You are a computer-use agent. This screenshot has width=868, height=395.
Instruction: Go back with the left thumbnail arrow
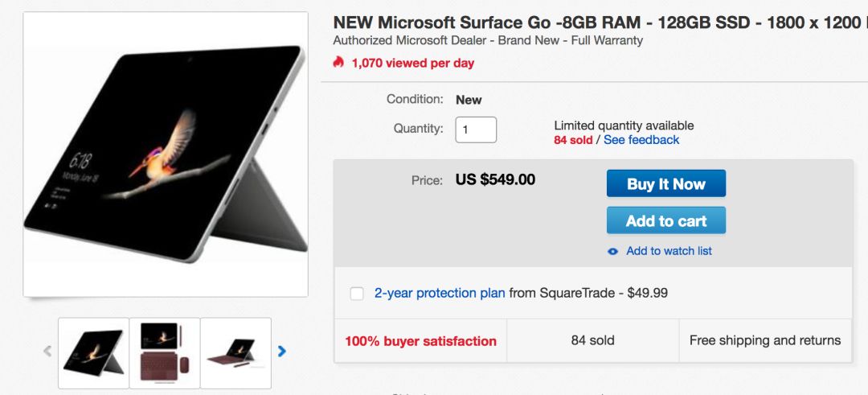[47, 351]
